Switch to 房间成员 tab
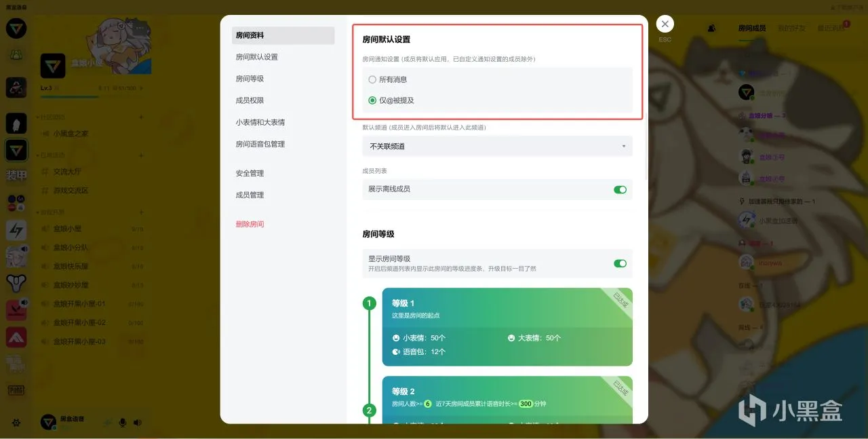The width and height of the screenshot is (868, 439). tap(751, 28)
